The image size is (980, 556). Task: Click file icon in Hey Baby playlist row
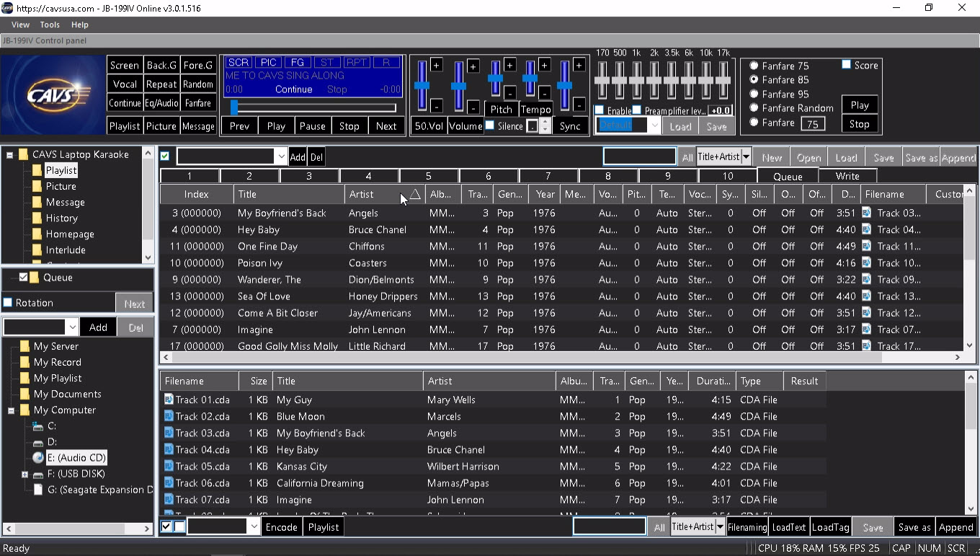[866, 229]
